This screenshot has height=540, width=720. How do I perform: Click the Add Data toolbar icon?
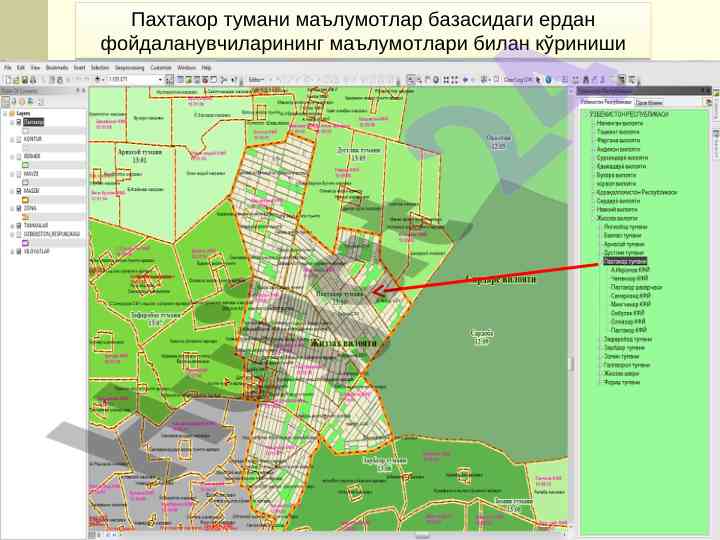[96, 77]
